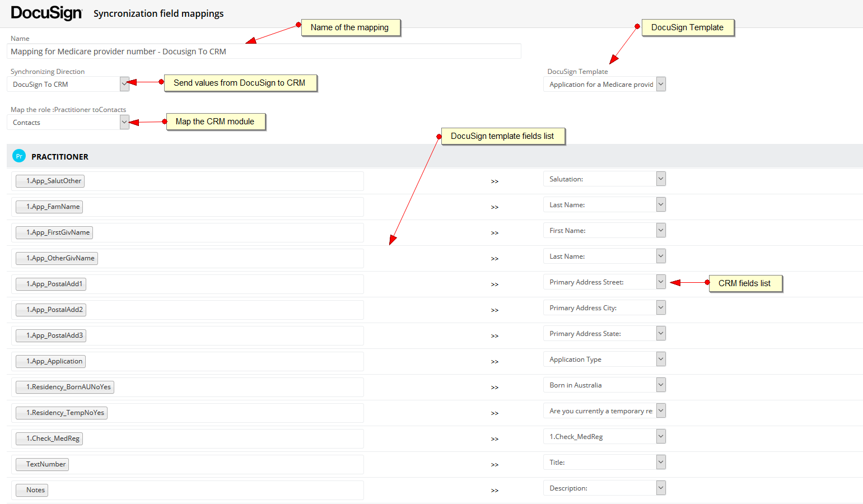This screenshot has height=504, width=863.
Task: Click the >> arrow in TextNumber row
Action: [495, 465]
